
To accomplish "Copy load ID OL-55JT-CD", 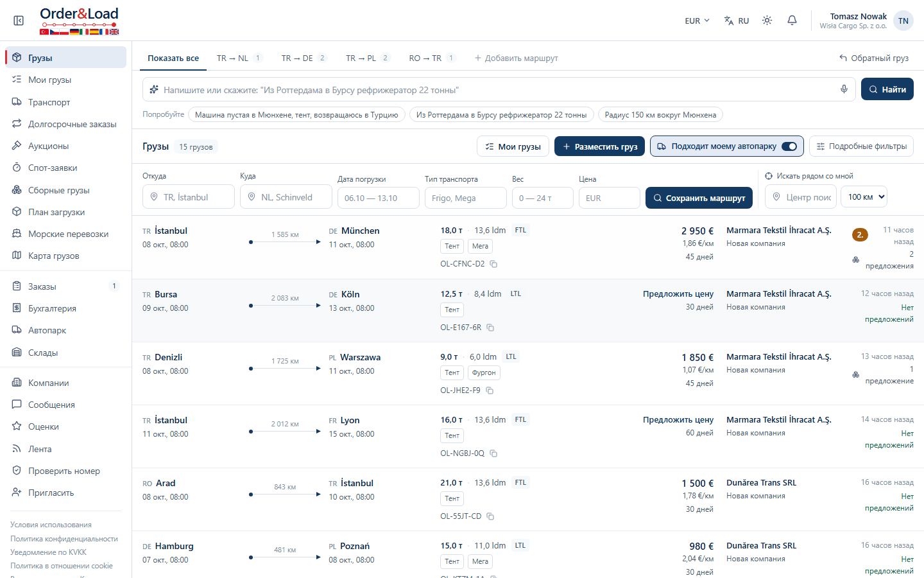I will pos(491,516).
